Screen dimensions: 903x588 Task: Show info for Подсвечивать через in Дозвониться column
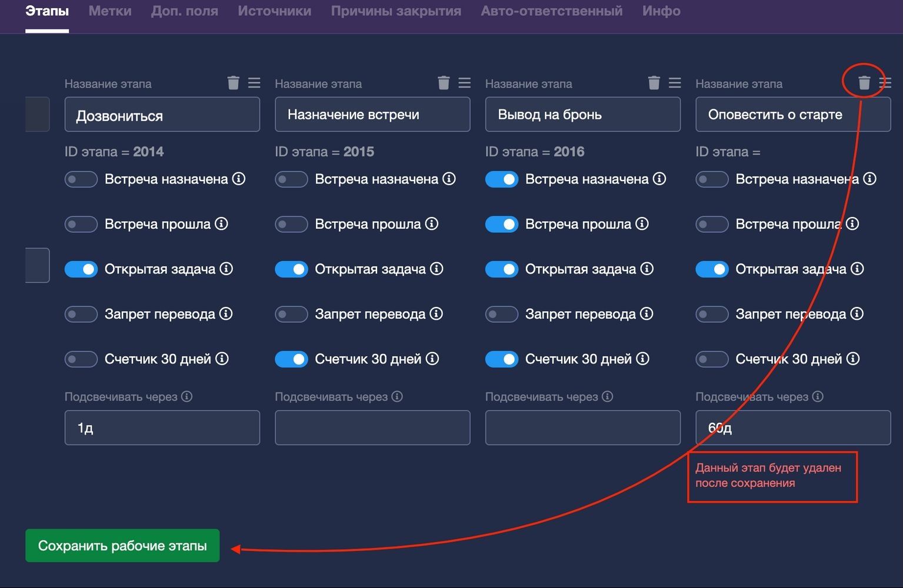click(x=187, y=396)
